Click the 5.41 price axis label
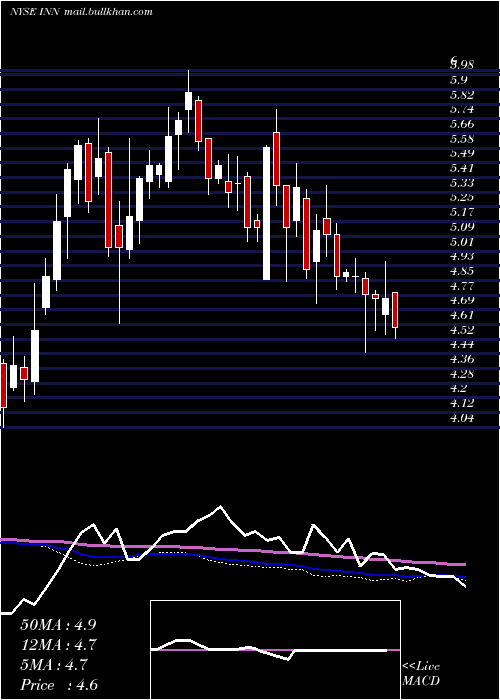This screenshot has width=500, height=700. pyautogui.click(x=462, y=168)
